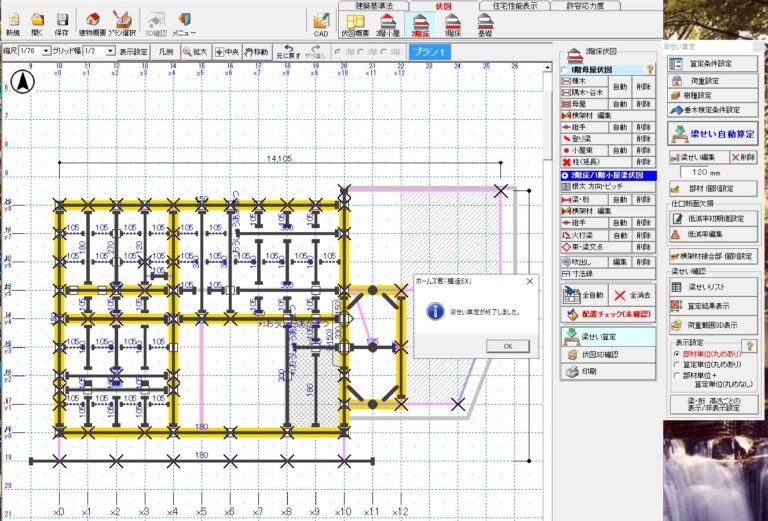Switch to 基礎 foundation view
Screen dimensions: 768x521
coord(484,25)
